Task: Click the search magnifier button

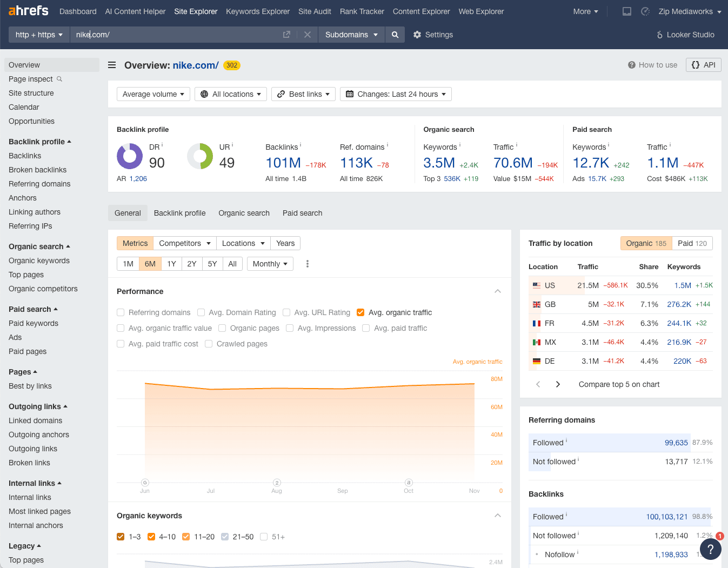Action: coord(395,35)
